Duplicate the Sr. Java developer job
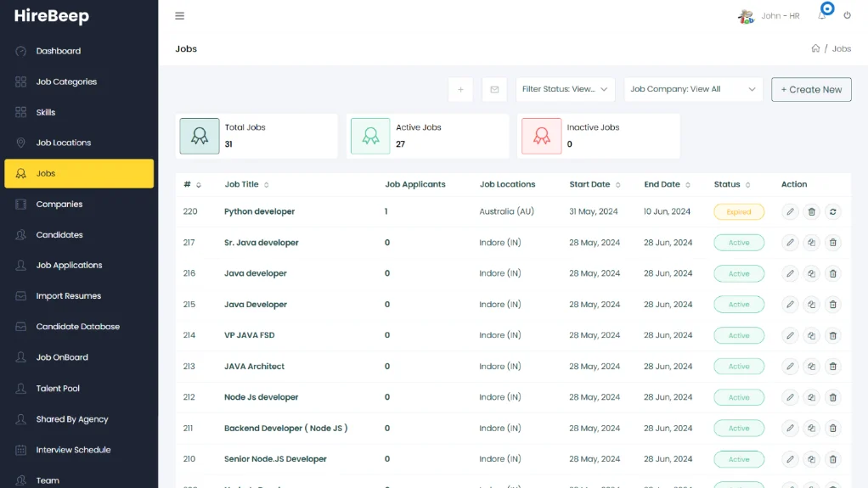The width and height of the screenshot is (868, 488). (811, 243)
